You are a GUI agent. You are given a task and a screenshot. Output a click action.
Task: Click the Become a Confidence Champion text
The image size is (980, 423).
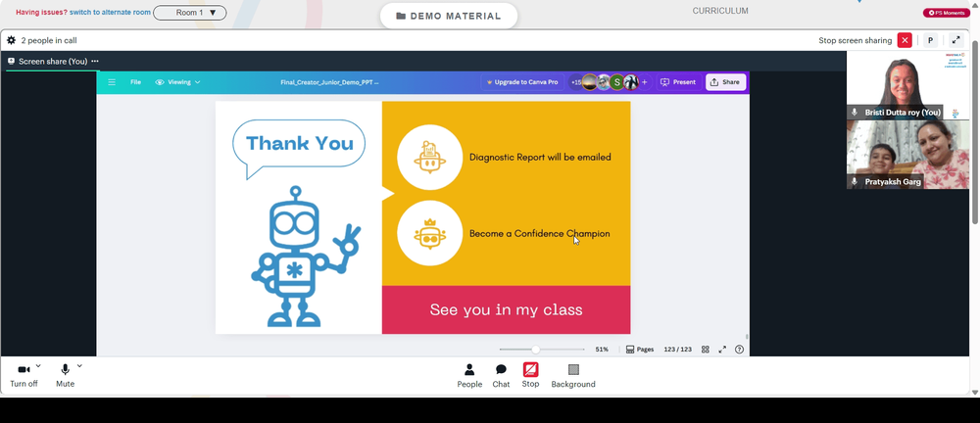point(539,234)
